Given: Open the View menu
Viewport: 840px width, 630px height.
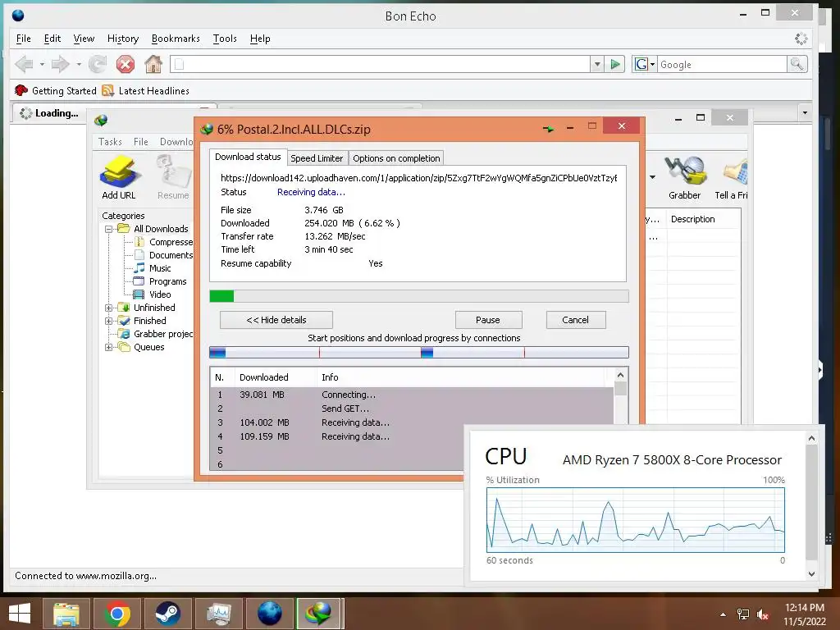Looking at the screenshot, I should 84,39.
